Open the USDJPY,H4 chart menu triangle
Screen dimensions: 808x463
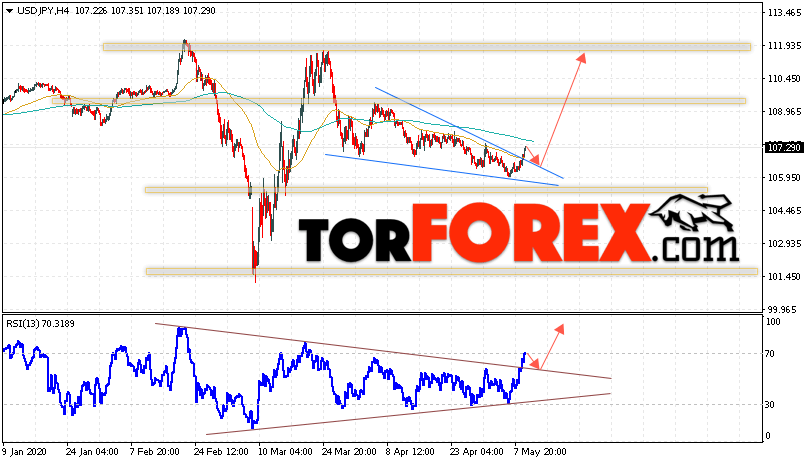click(9, 10)
